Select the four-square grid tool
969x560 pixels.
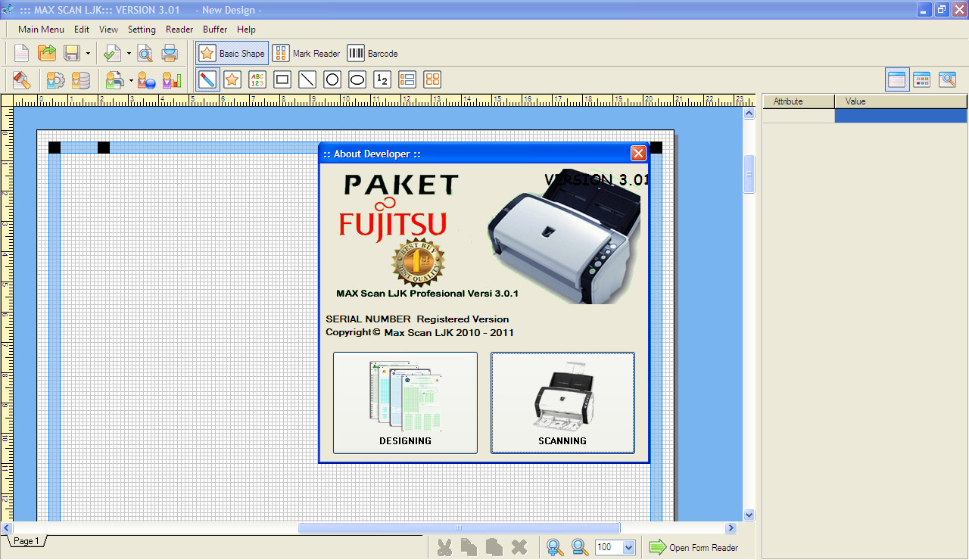coord(432,79)
